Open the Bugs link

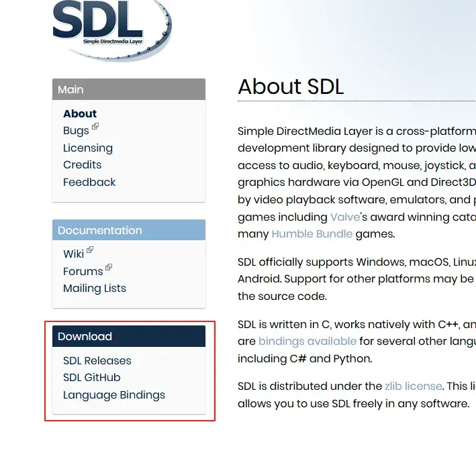pyautogui.click(x=76, y=131)
